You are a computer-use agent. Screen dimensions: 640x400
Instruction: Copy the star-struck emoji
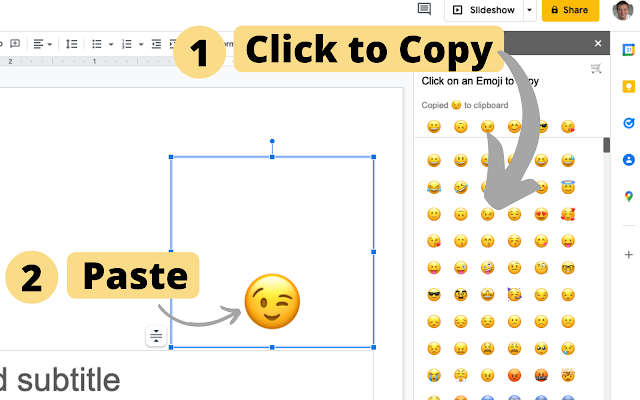click(x=487, y=295)
